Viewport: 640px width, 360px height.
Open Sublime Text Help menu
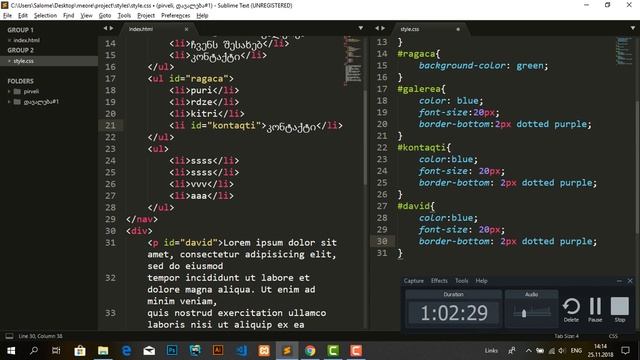[x=202, y=16]
